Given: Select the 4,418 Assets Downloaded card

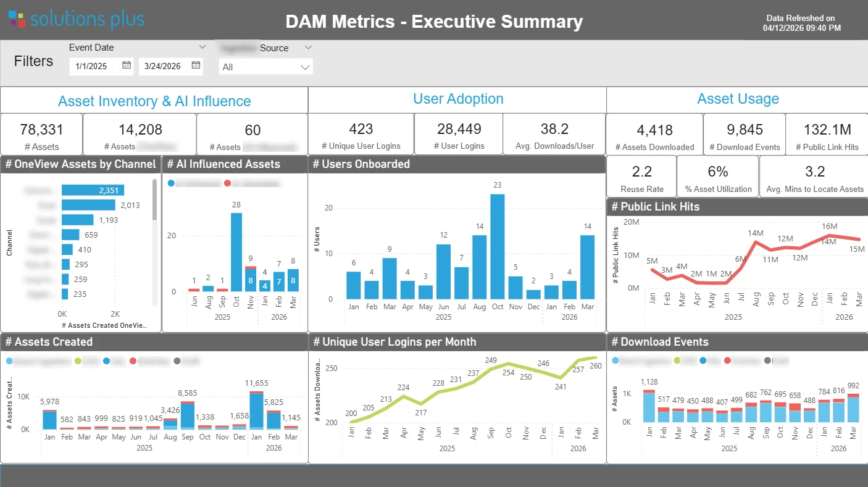Looking at the screenshot, I should 654,134.
